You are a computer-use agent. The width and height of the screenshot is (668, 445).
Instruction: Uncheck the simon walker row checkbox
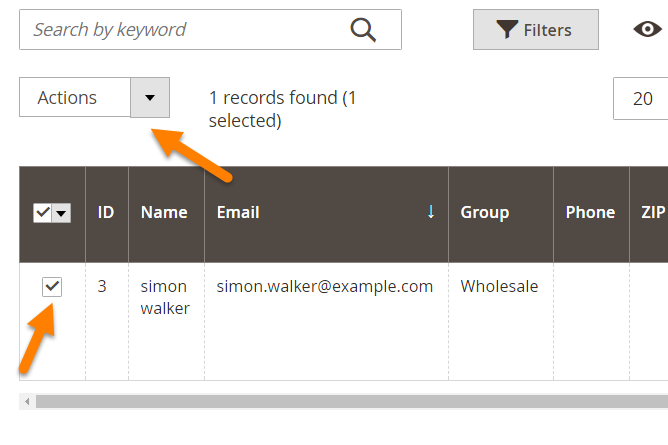52,287
